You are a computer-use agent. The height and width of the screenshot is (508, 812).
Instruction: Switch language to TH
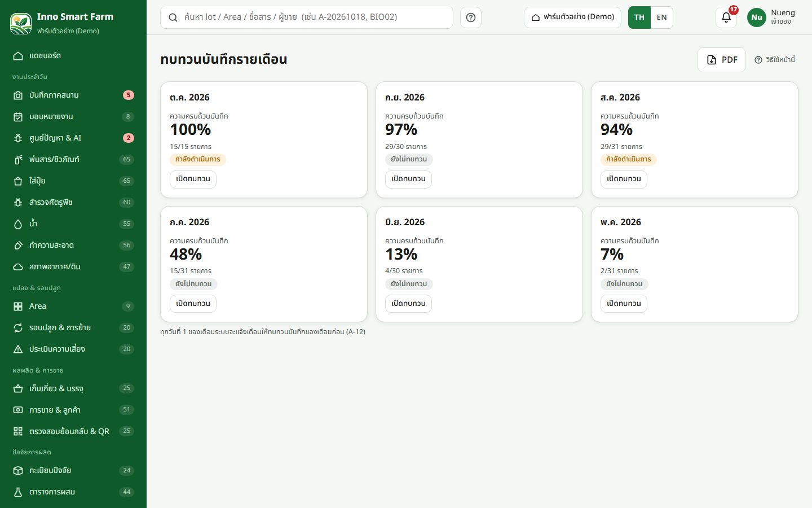[639, 17]
